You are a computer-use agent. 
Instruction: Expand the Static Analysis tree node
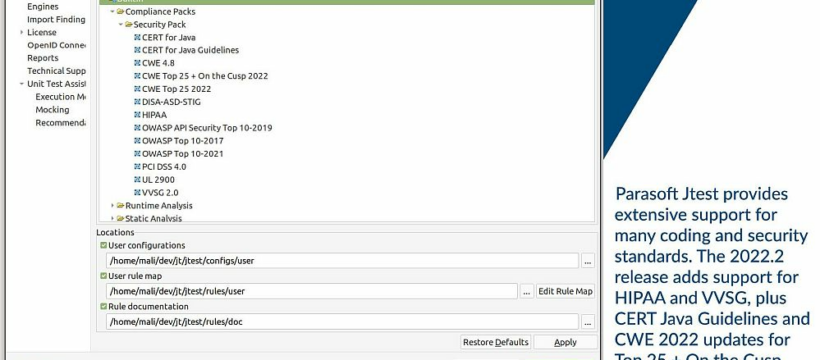pos(112,218)
